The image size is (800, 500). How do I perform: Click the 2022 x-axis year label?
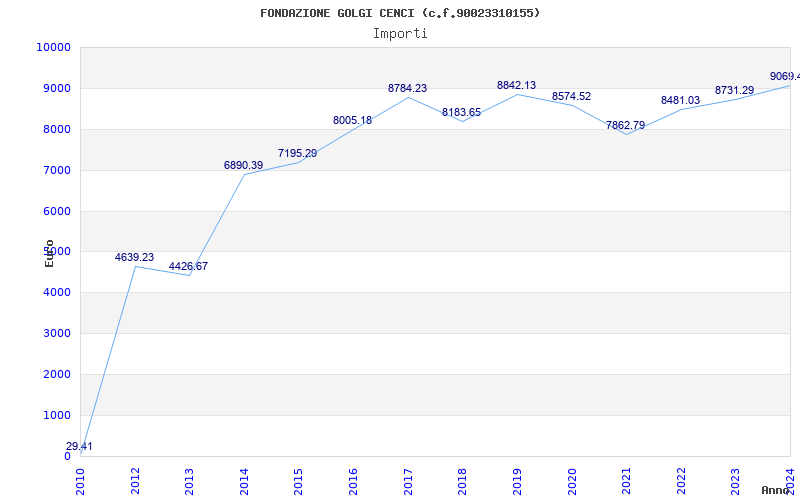pyautogui.click(x=681, y=482)
